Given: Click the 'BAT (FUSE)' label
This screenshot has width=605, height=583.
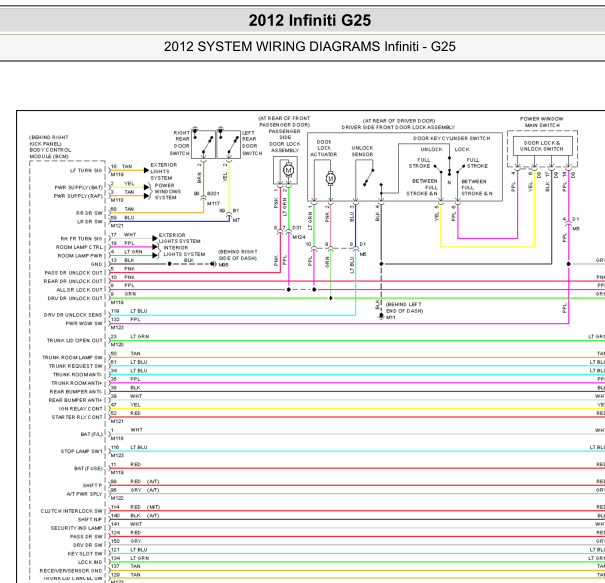Looking at the screenshot, I should pyautogui.click(x=88, y=468).
